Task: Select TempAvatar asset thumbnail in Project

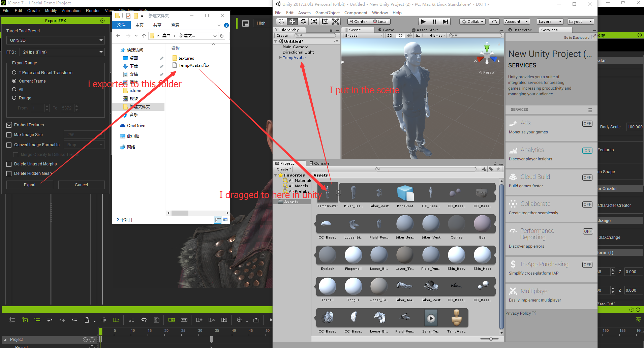Action: point(327,193)
